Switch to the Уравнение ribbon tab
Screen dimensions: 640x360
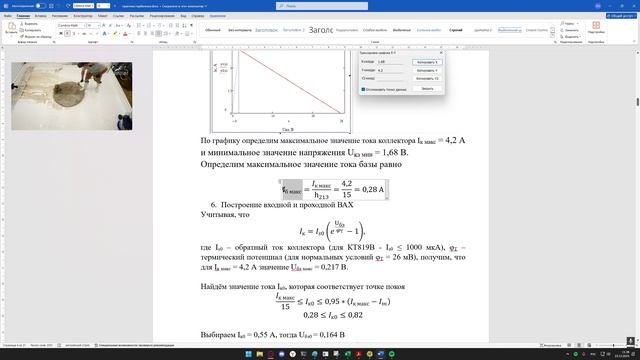218,16
